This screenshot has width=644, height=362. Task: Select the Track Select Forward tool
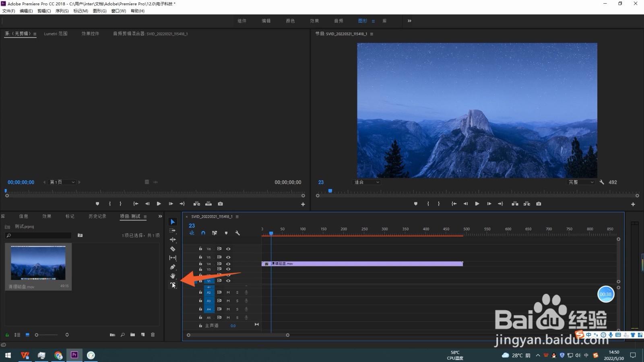[x=173, y=231]
